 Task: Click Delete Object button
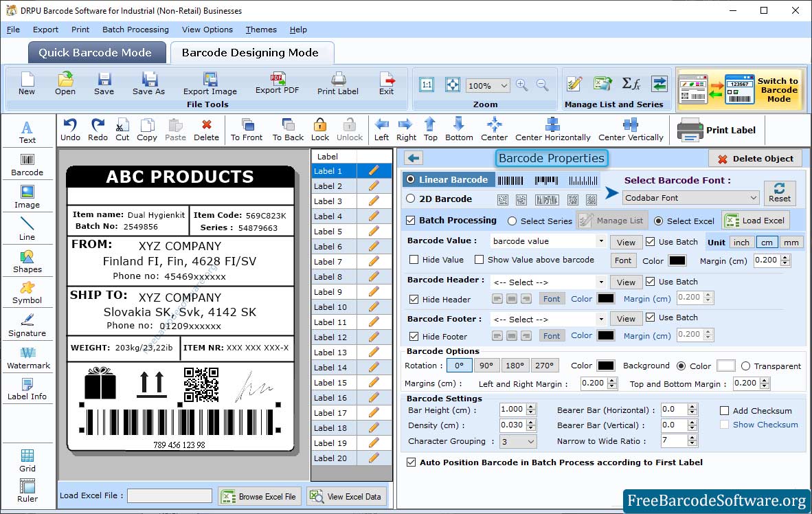(x=755, y=159)
